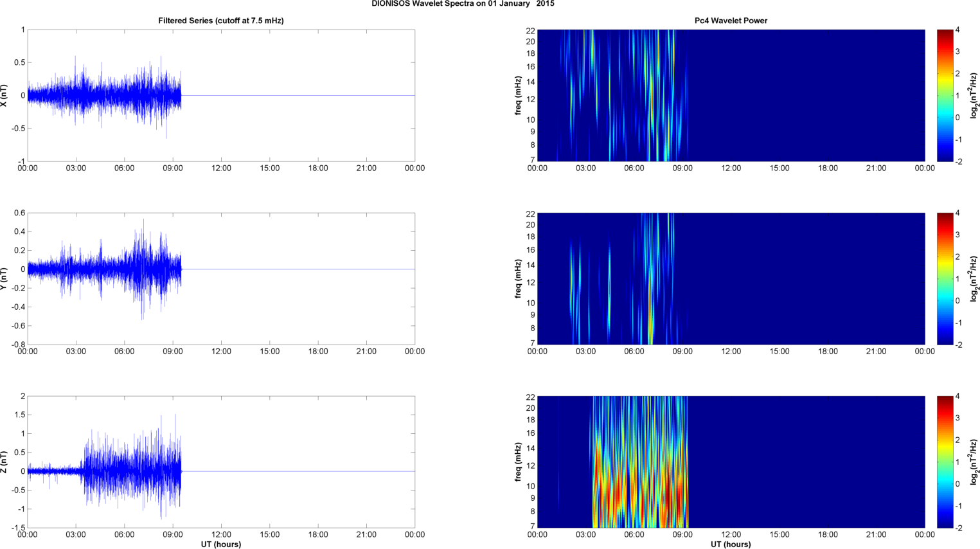Click the Y (nT) filtered series plot
The width and height of the screenshot is (980, 549).
click(221, 278)
